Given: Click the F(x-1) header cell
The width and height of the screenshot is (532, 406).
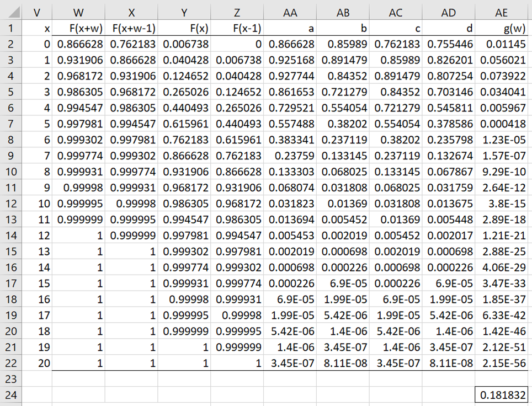Looking at the screenshot, I should [x=237, y=28].
